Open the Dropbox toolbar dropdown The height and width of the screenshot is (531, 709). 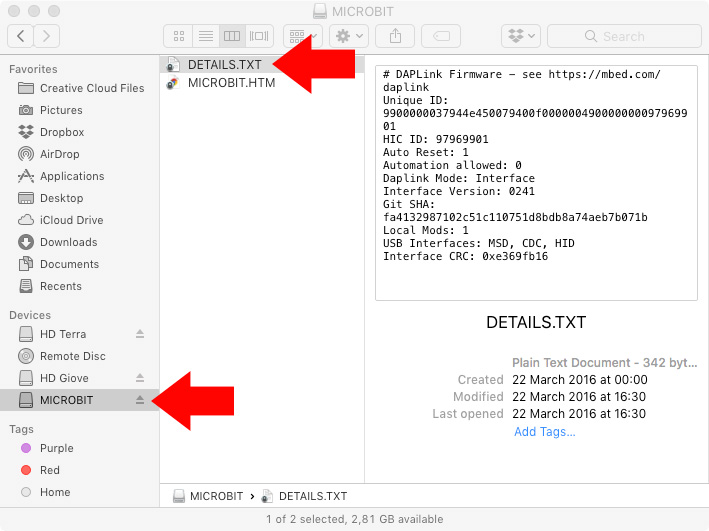click(x=520, y=36)
